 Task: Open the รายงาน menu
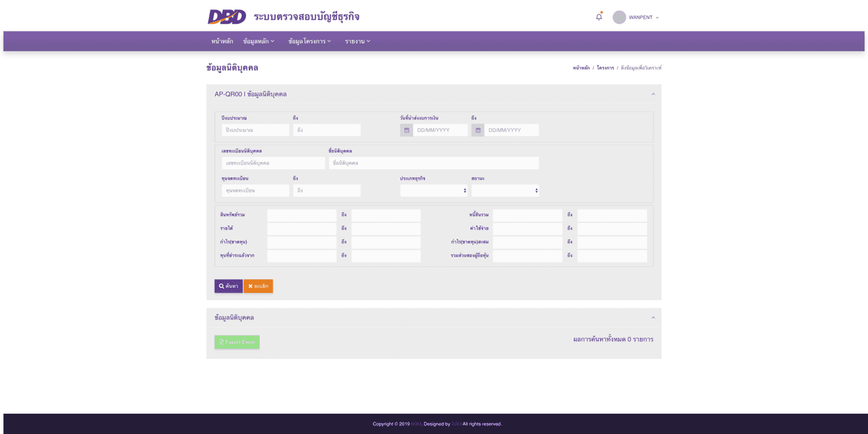coord(357,41)
